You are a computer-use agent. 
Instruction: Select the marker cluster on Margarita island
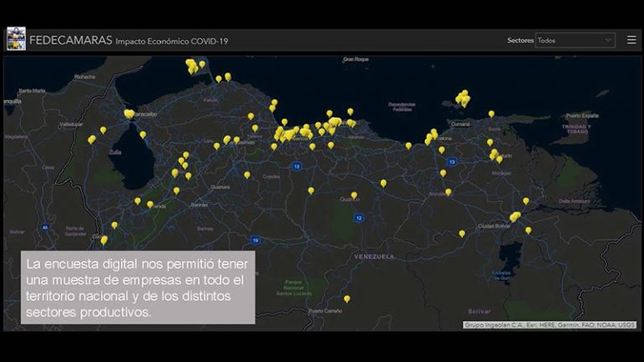[x=462, y=98]
